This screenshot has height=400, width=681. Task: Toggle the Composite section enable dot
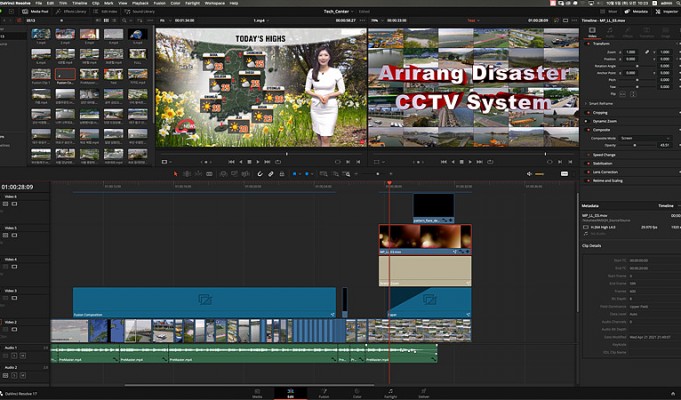click(588, 130)
